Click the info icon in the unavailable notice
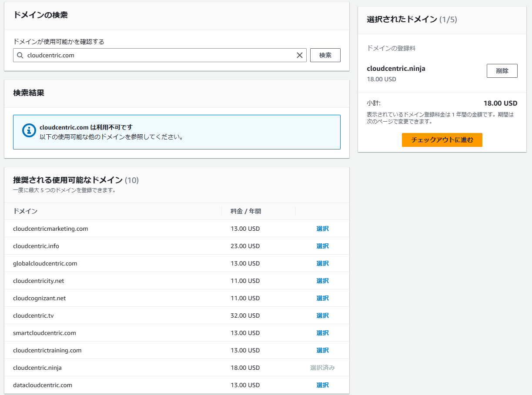Image resolution: width=532 pixels, height=395 pixels. [x=29, y=130]
